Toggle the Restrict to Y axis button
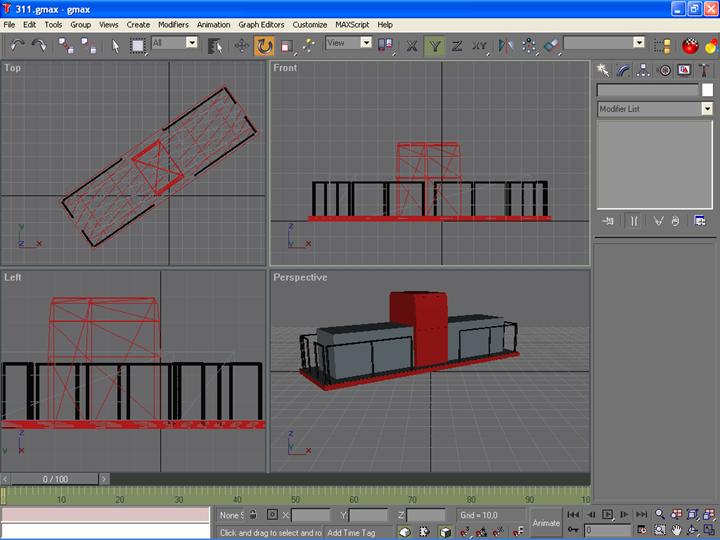This screenshot has width=720, height=540. 434,45
